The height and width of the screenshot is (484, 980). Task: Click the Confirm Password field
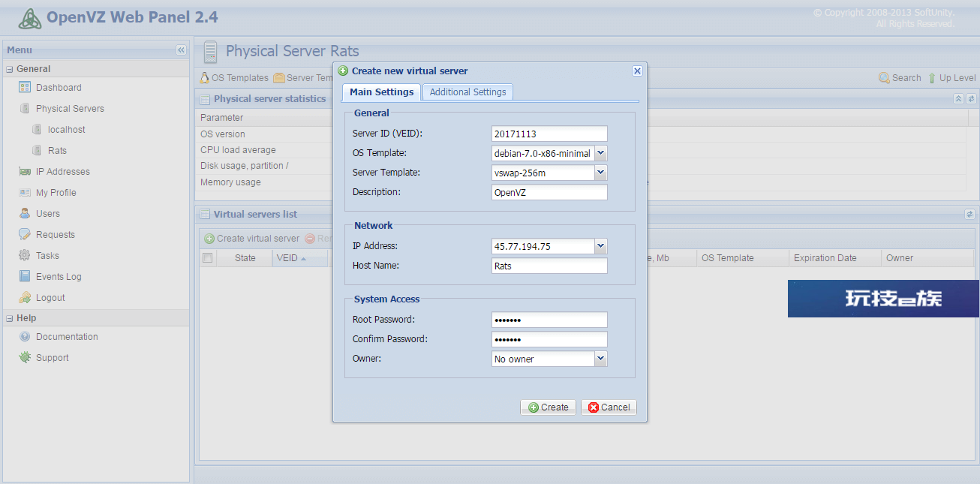coord(549,339)
